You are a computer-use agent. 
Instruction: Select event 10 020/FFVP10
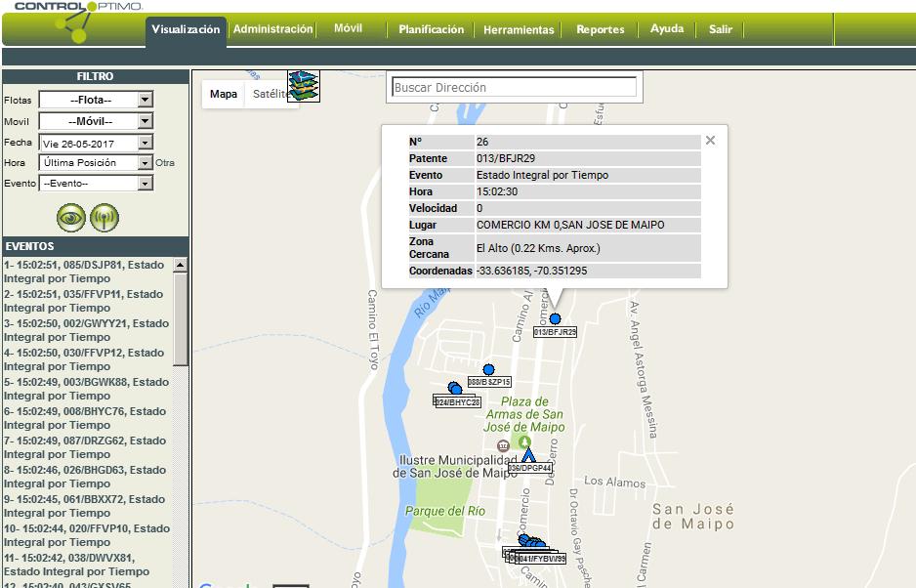[87, 535]
